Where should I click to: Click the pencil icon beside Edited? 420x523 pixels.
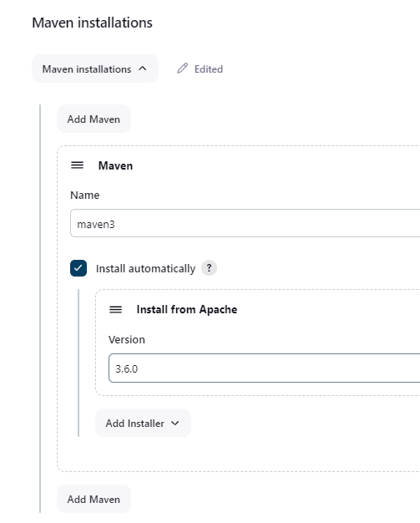coord(182,69)
